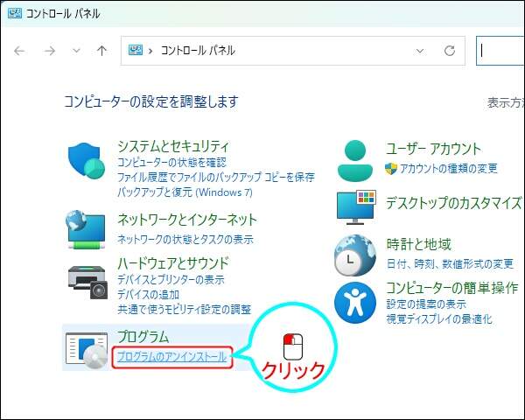Viewport: 525px width, 420px height.
Task: Click デバイスとプリンターの表示 link
Action: coord(171,280)
